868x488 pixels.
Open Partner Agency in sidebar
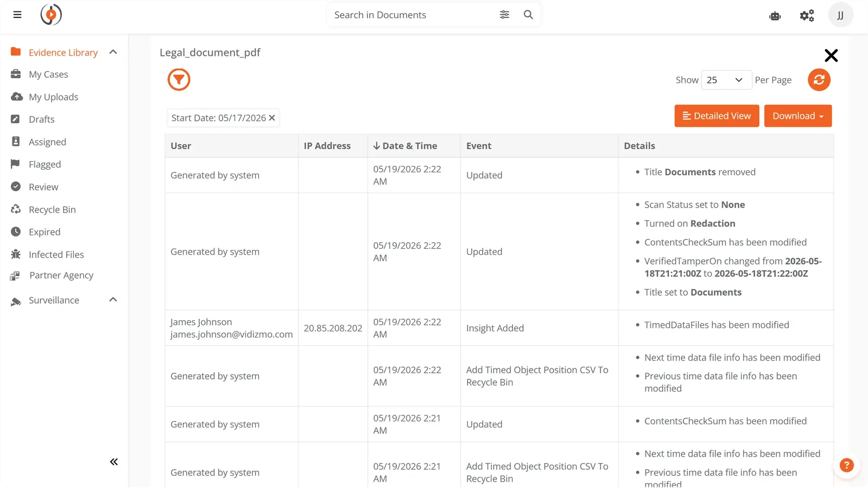(61, 275)
